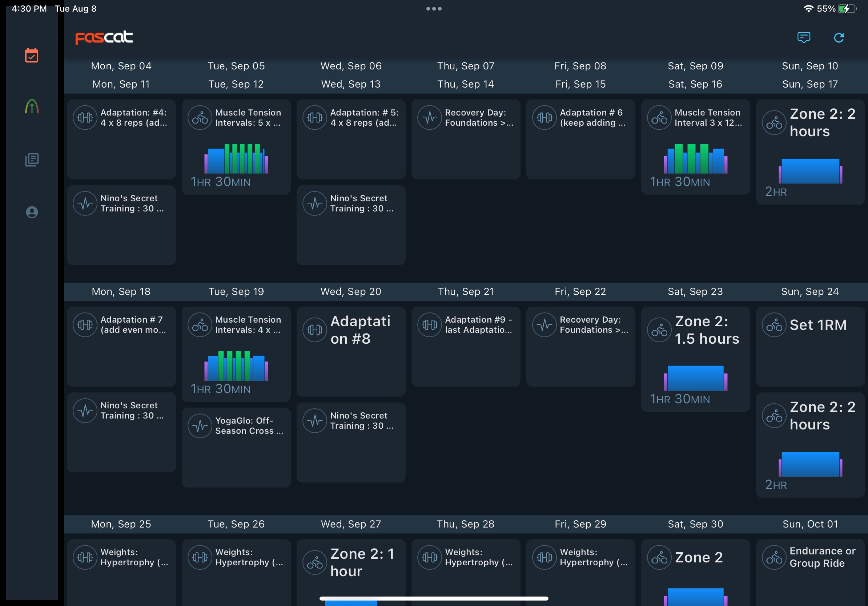Tap dumbbell icon of Mon Sep 25 Weights Hypertrophy
Screen dimensions: 868x606
pos(85,557)
